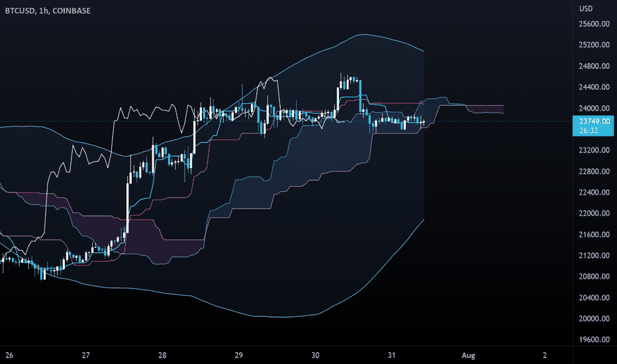Click the 24000.00 price axis label
Image resolution: width=617 pixels, height=364 pixels.
coord(594,109)
